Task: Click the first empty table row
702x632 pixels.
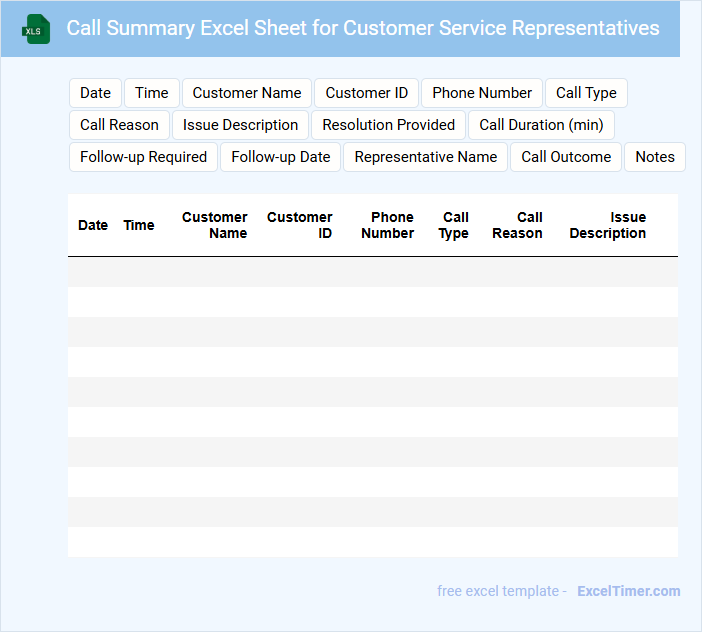Action: (x=372, y=272)
